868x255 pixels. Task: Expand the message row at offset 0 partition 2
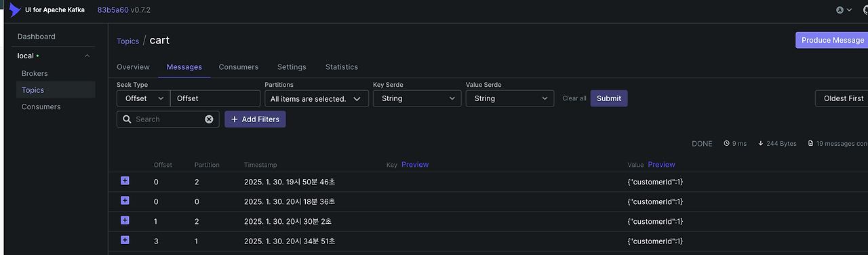point(125,180)
